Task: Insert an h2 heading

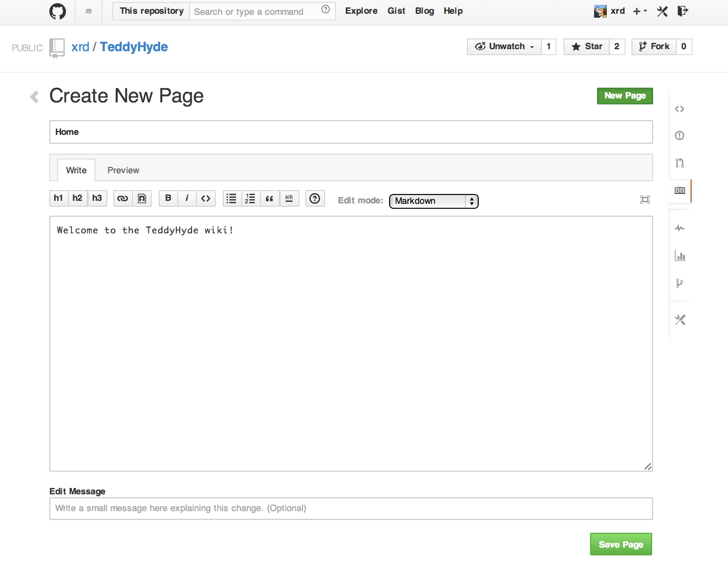Action: click(77, 198)
